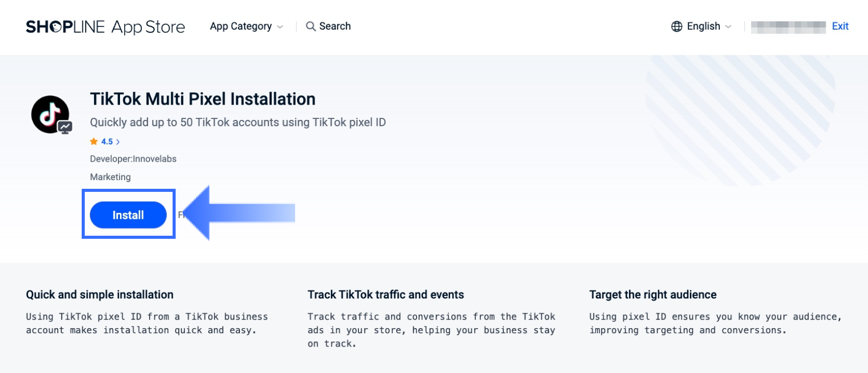Click the blurred account name in header
Screen dimensions: 868x373
tap(788, 27)
